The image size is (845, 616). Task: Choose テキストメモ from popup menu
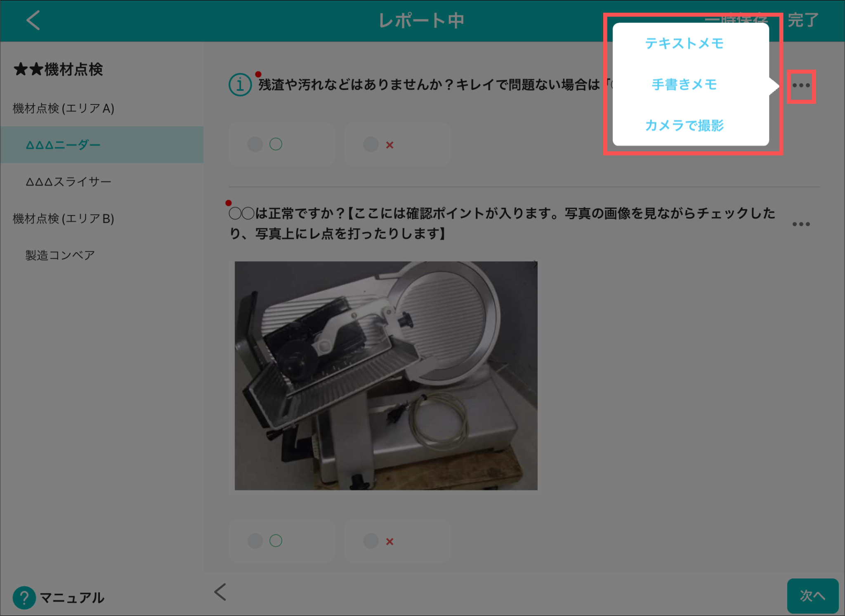click(x=684, y=43)
